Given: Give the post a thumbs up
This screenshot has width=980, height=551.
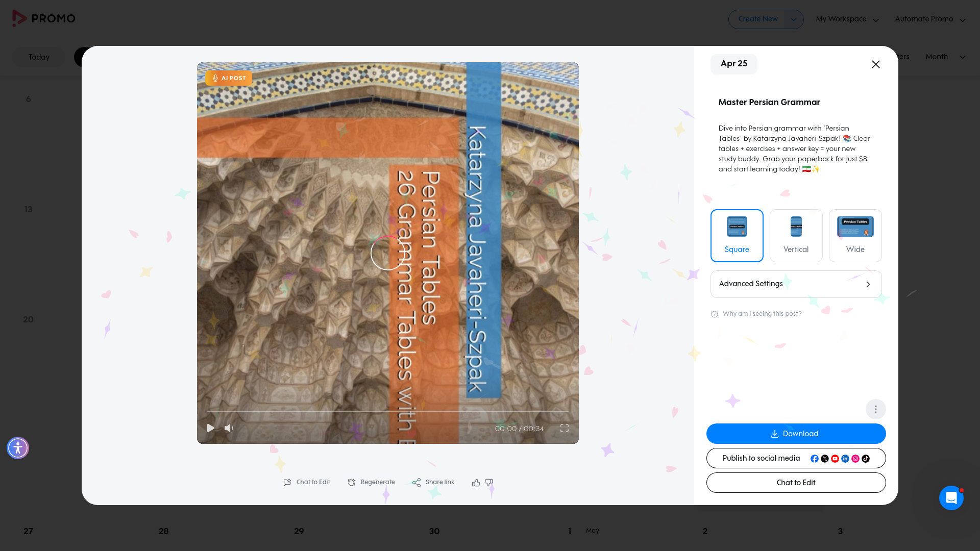Looking at the screenshot, I should click(476, 483).
